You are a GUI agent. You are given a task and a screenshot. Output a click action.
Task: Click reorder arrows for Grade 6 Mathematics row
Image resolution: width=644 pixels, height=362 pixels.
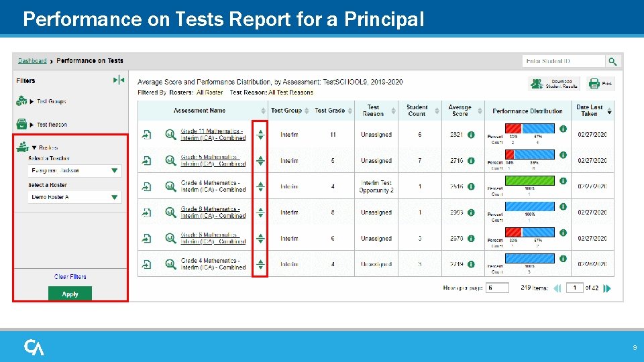tap(260, 238)
